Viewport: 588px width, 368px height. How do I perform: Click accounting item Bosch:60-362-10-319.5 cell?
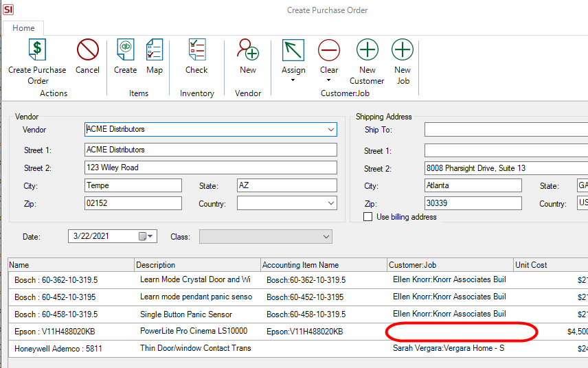[x=306, y=280]
